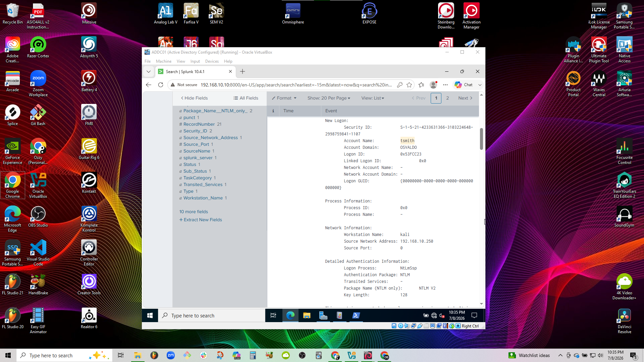Open new browser tab with plus icon
Image resolution: width=644 pixels, height=362 pixels.
pos(243,71)
